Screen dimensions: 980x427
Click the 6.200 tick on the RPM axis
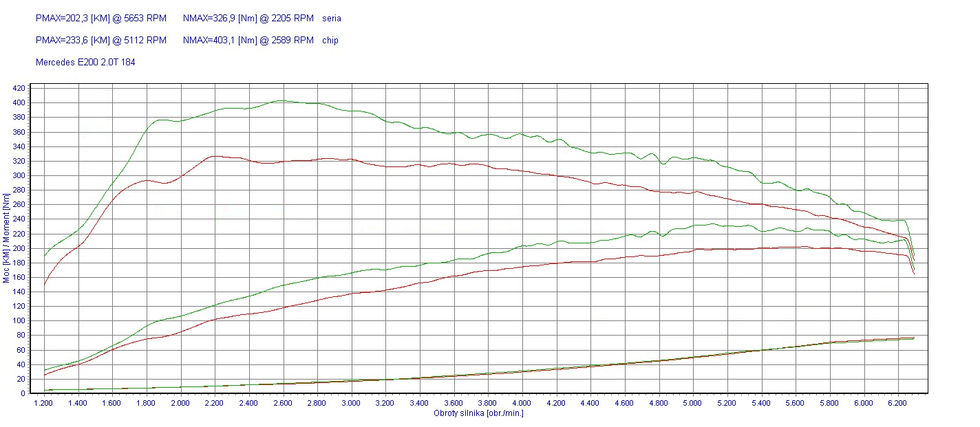coord(897,404)
